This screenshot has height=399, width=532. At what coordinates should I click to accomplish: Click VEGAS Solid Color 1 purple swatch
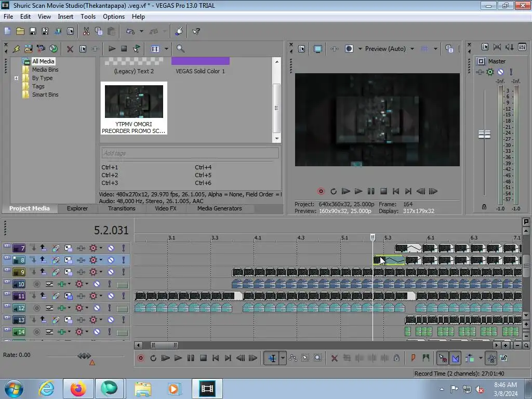(x=201, y=61)
